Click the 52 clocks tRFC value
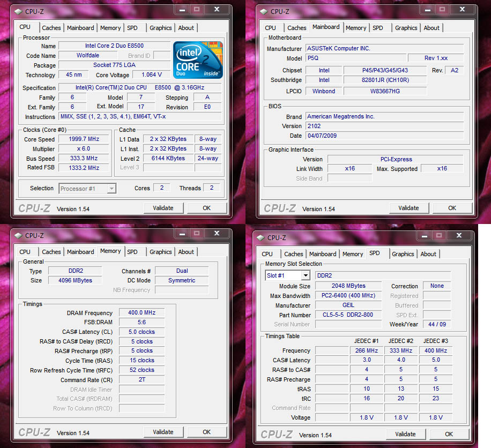491x448 pixels. point(142,370)
